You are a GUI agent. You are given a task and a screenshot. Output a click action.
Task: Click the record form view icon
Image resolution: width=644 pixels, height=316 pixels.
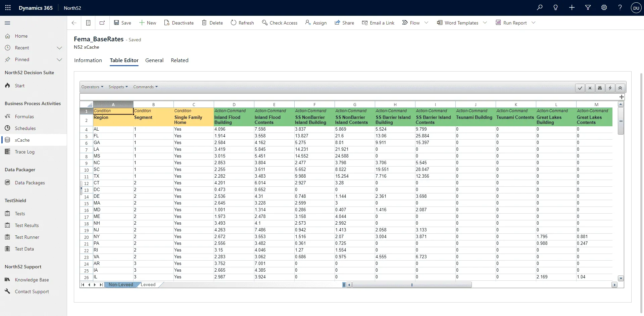pyautogui.click(x=88, y=23)
